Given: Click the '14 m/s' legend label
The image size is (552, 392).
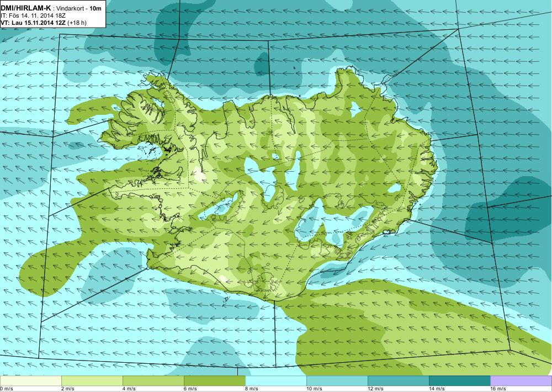Looking at the screenshot, I should [x=437, y=389].
